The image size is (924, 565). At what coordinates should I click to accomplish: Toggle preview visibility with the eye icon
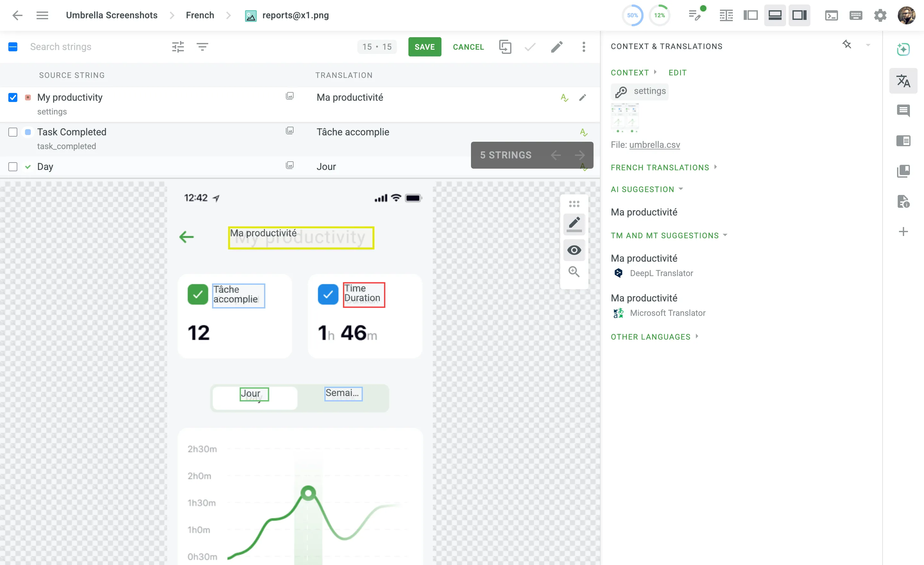574,250
